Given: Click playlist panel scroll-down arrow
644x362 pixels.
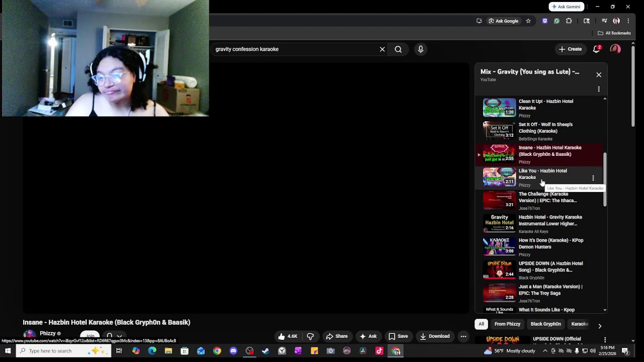Looking at the screenshot, I should coord(605,310).
